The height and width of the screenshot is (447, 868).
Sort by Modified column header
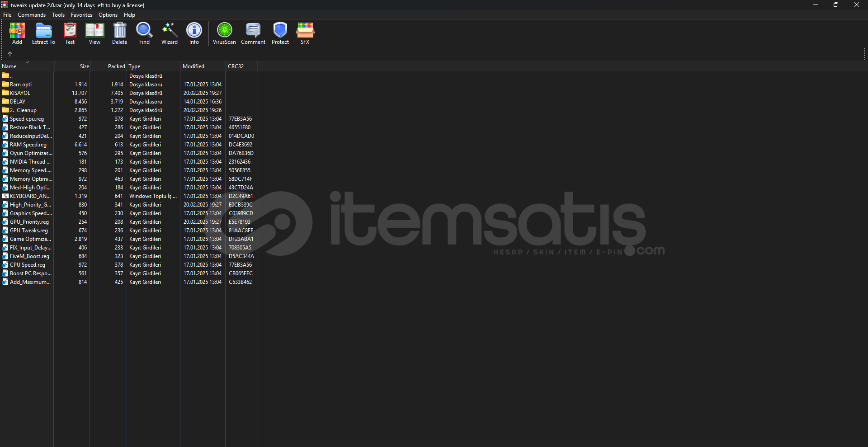(203, 66)
